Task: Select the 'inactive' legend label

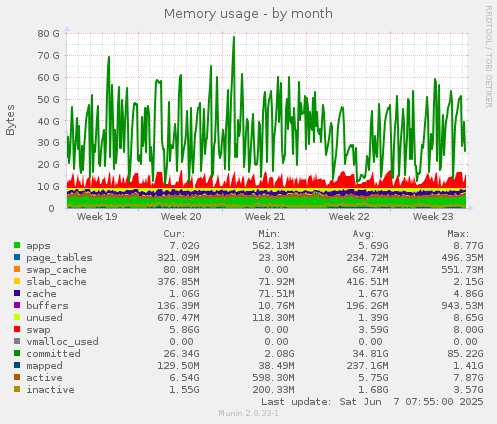Action: click(x=50, y=390)
